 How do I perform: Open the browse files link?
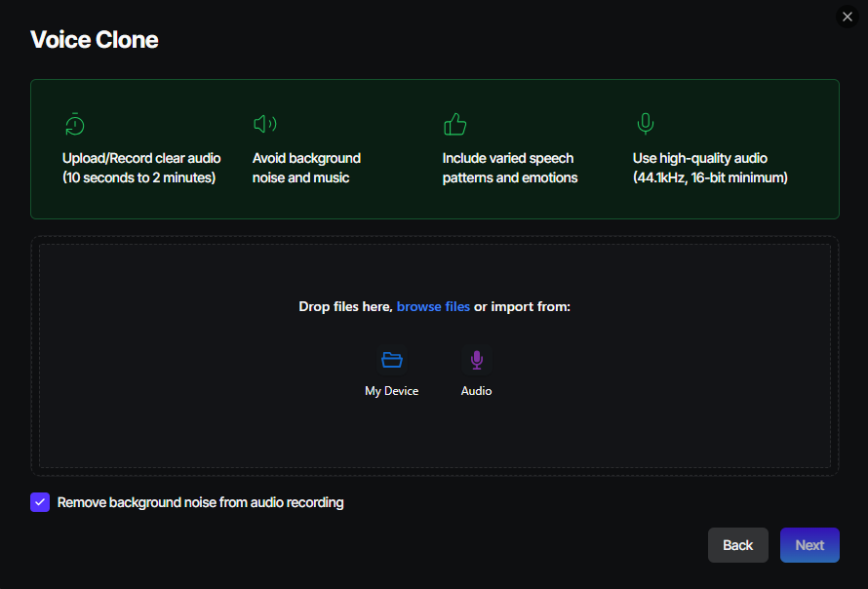pyautogui.click(x=433, y=306)
